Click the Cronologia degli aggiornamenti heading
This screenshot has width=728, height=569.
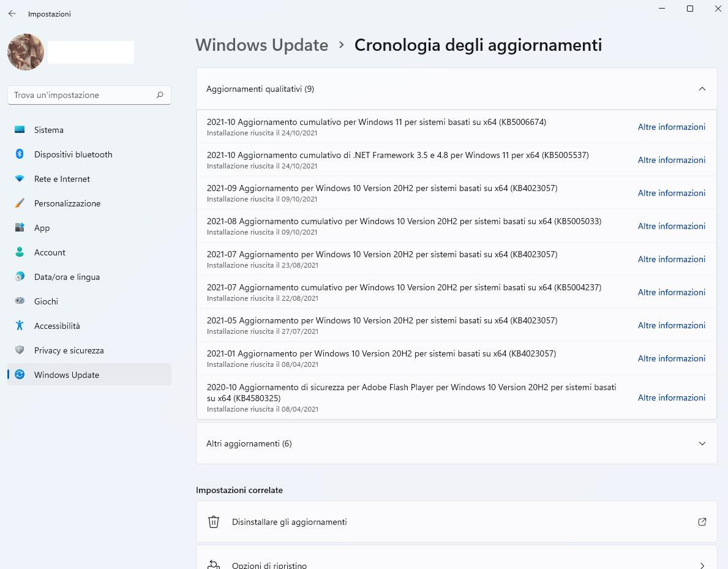point(478,45)
